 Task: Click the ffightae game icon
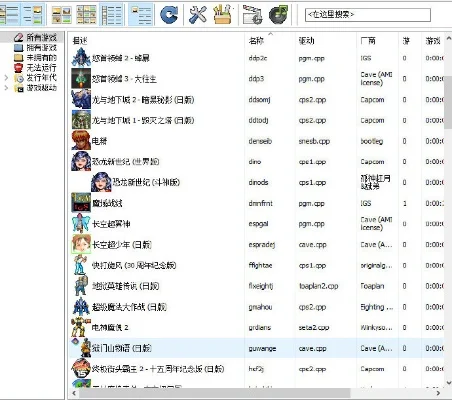(x=81, y=265)
